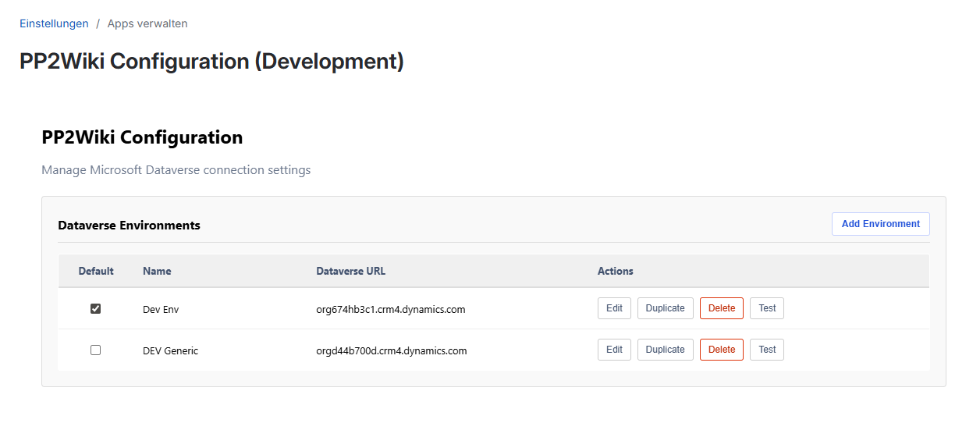Test the DEV Generic connection
The image size is (980, 423).
[x=767, y=350]
